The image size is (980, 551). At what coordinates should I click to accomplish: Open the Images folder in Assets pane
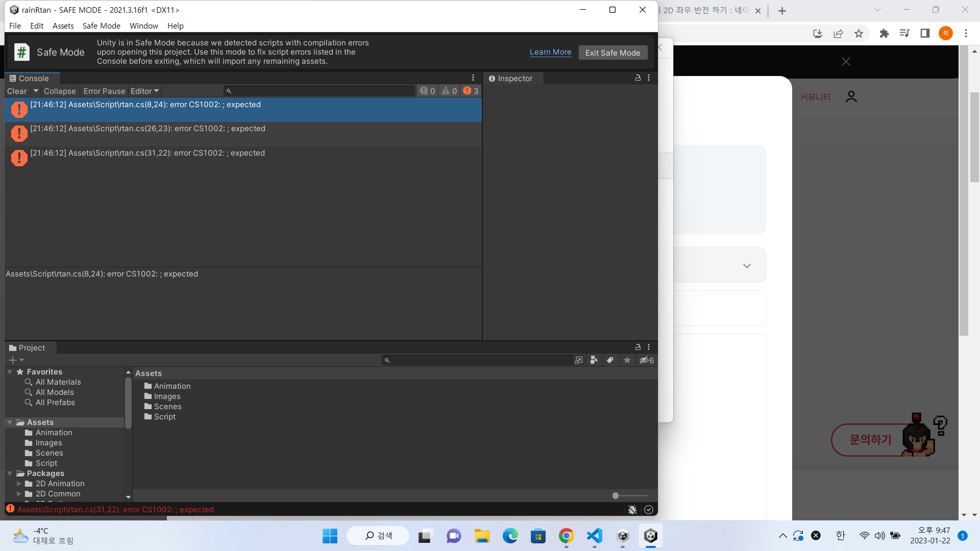167,396
